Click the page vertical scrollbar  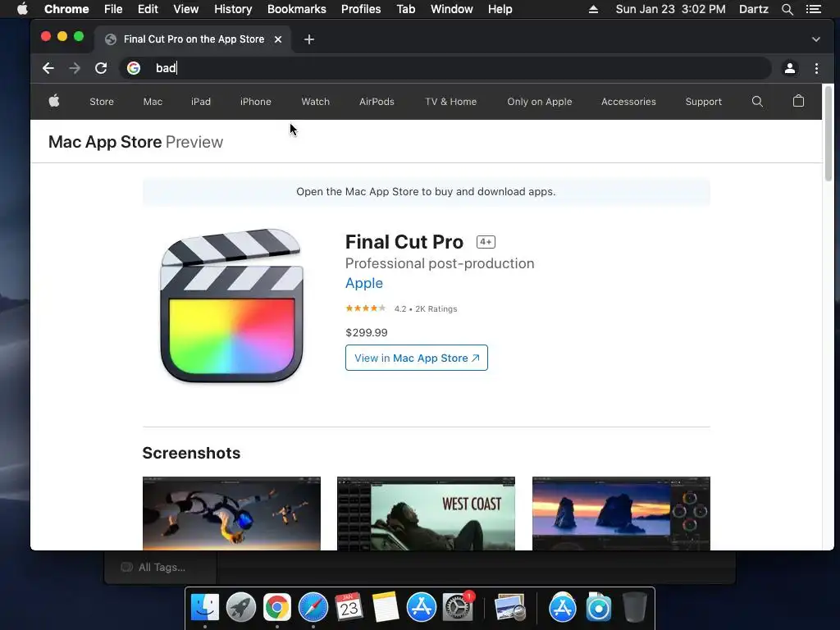click(829, 134)
